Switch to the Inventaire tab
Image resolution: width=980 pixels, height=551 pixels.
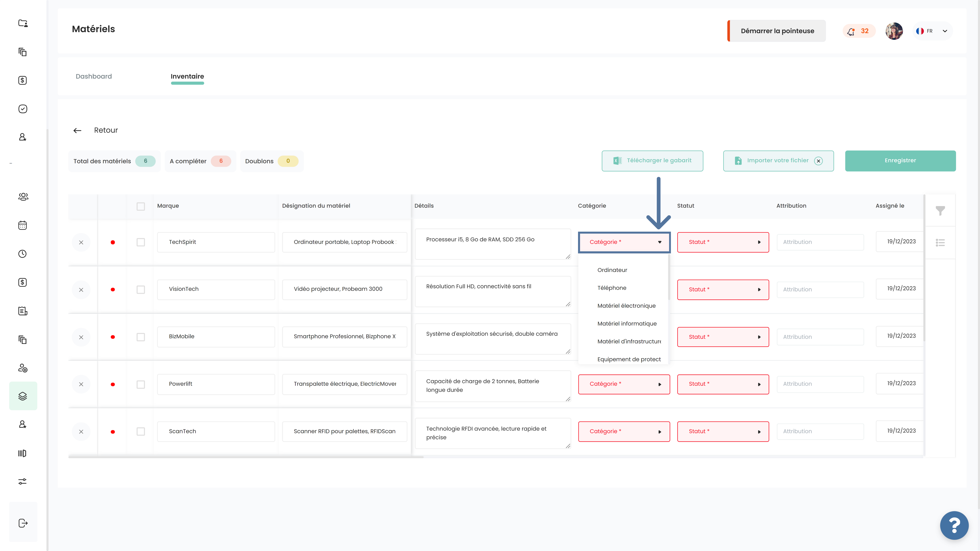187,76
